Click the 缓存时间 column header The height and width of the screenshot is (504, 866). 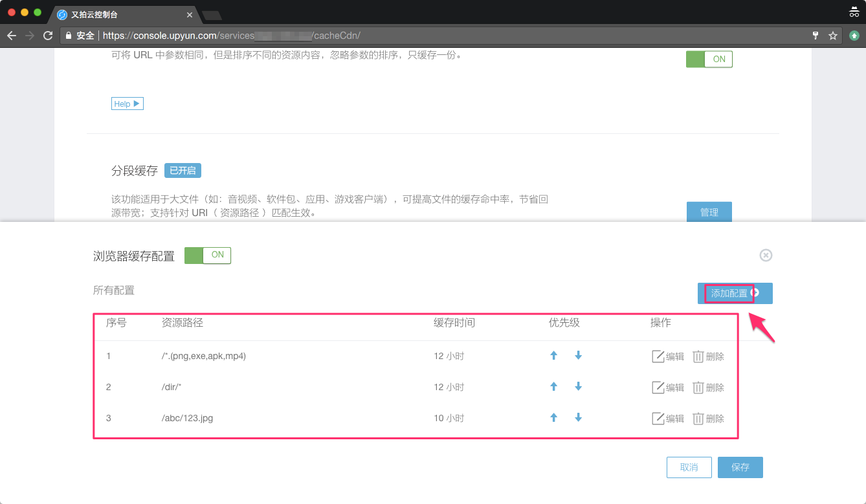click(x=454, y=322)
